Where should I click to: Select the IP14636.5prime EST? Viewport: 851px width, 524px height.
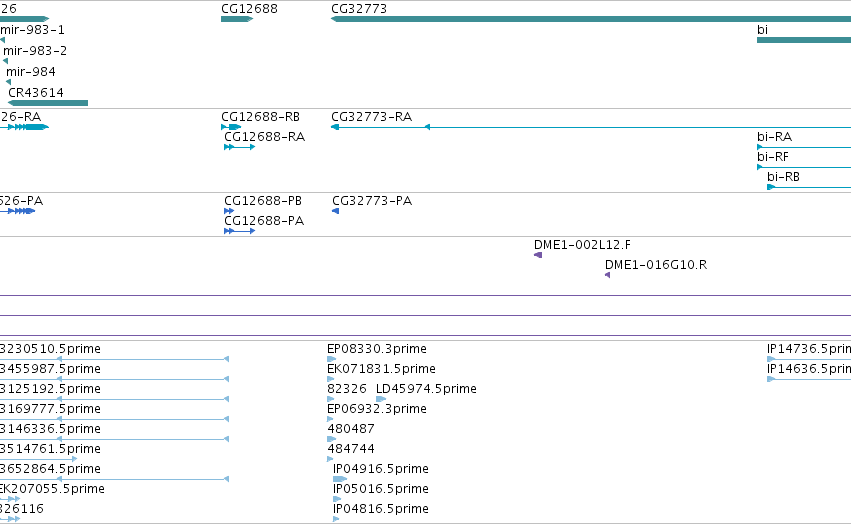(x=809, y=379)
